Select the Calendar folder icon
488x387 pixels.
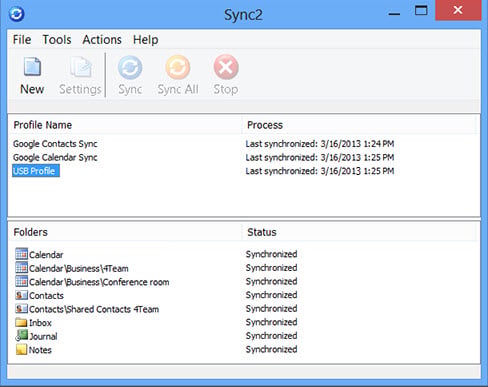[x=21, y=254]
